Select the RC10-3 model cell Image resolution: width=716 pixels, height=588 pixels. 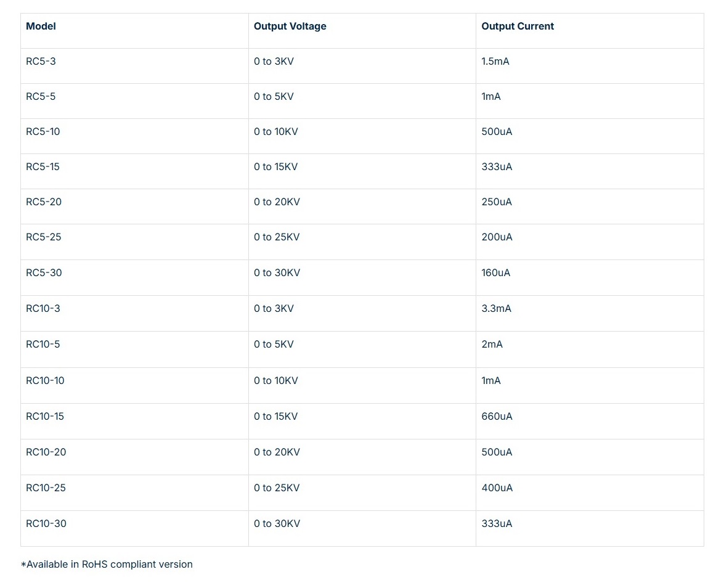click(x=43, y=309)
